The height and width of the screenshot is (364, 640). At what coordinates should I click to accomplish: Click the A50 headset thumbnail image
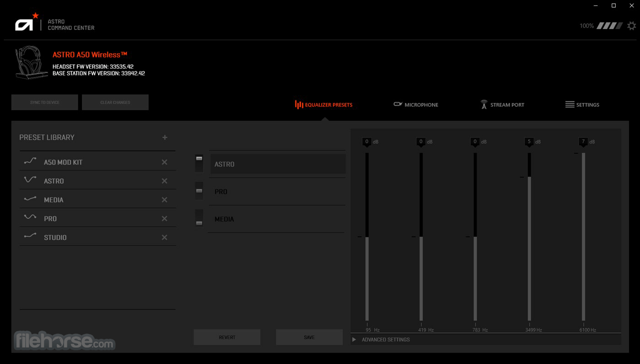coord(32,63)
